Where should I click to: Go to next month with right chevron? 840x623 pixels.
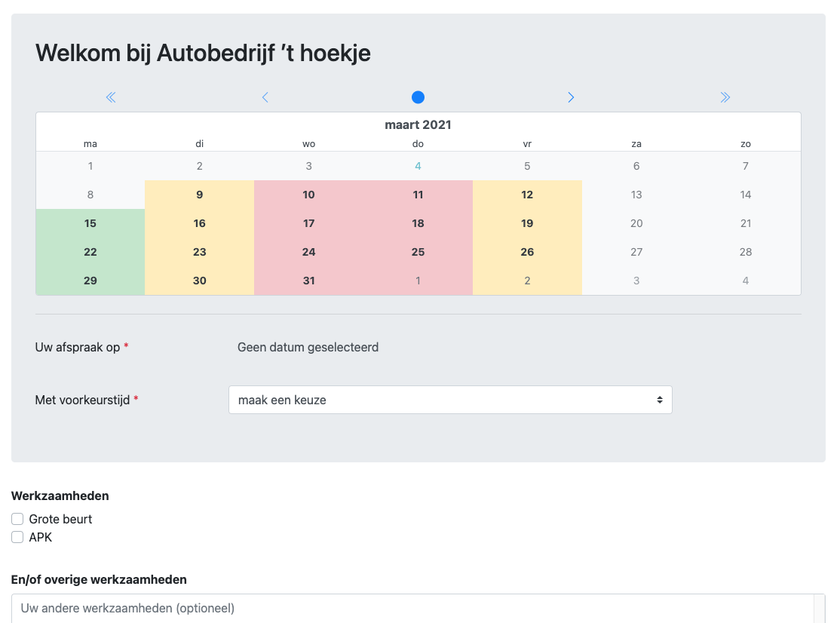tap(571, 97)
